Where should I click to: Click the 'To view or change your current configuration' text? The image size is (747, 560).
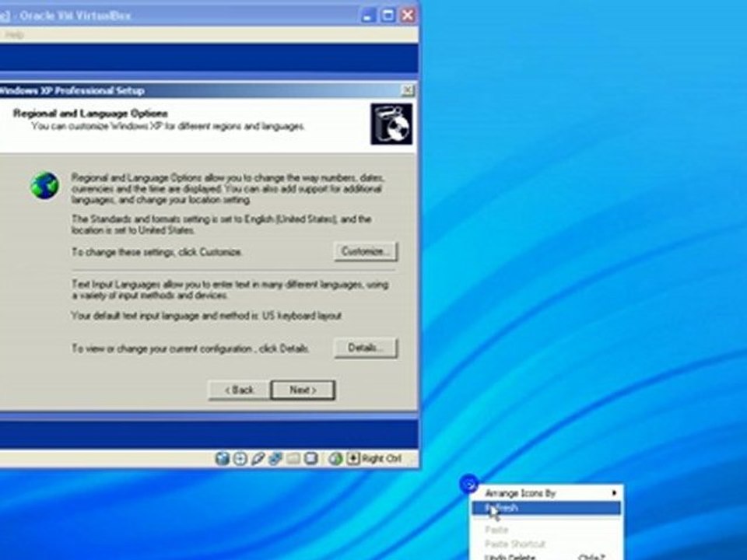(x=190, y=348)
